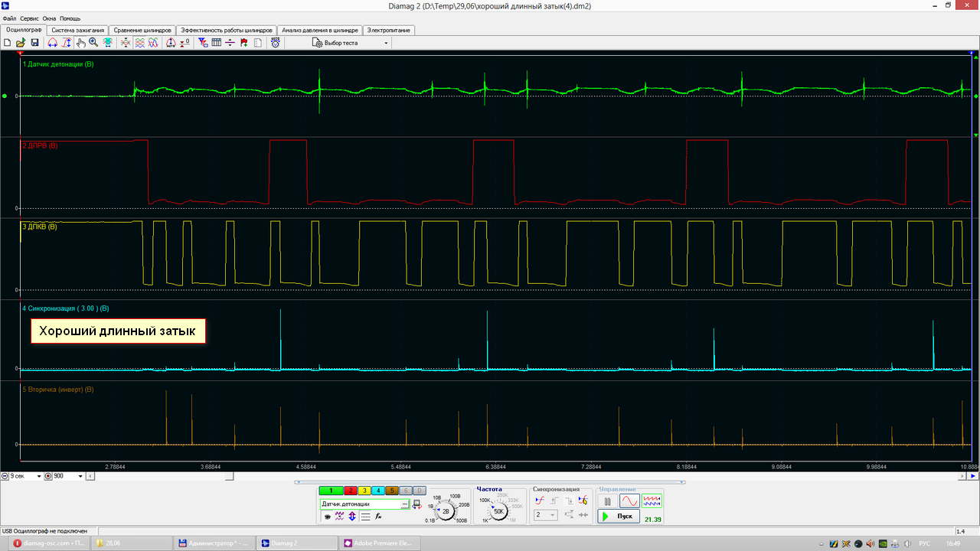Click the auto measurement marker icon

point(171,43)
